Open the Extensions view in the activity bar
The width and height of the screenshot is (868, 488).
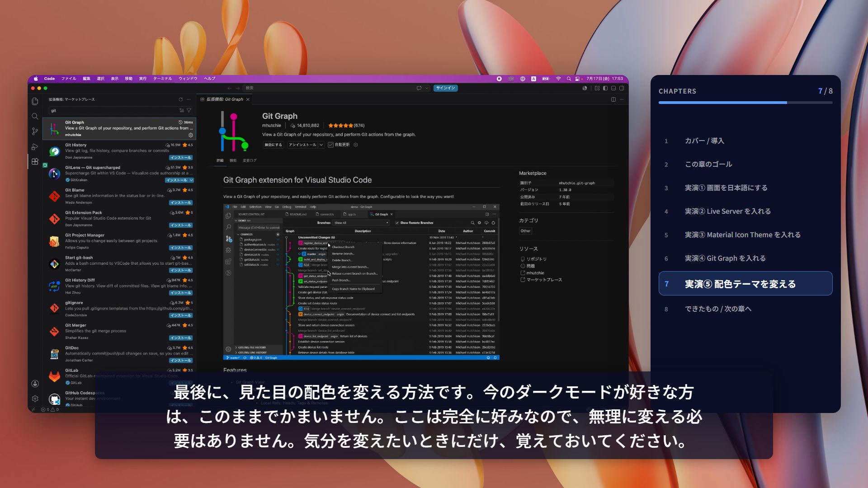click(35, 162)
